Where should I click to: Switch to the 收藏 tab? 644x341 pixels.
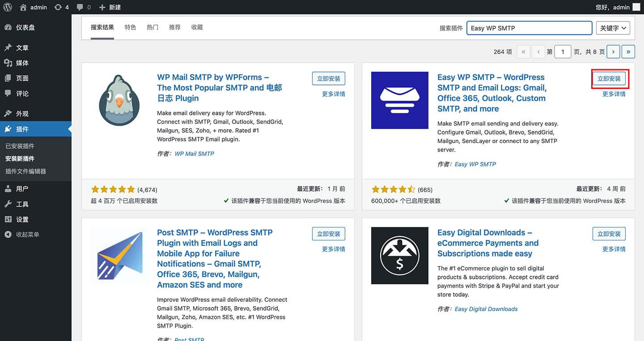[197, 28]
